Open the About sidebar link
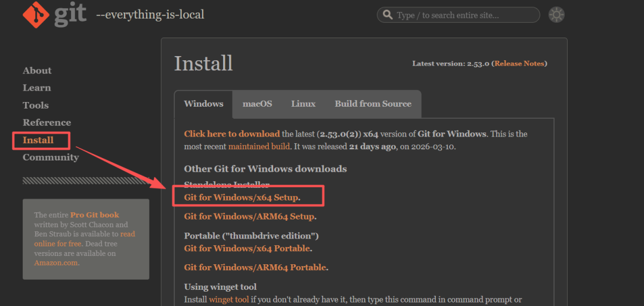This screenshot has width=644, height=306. tap(37, 70)
